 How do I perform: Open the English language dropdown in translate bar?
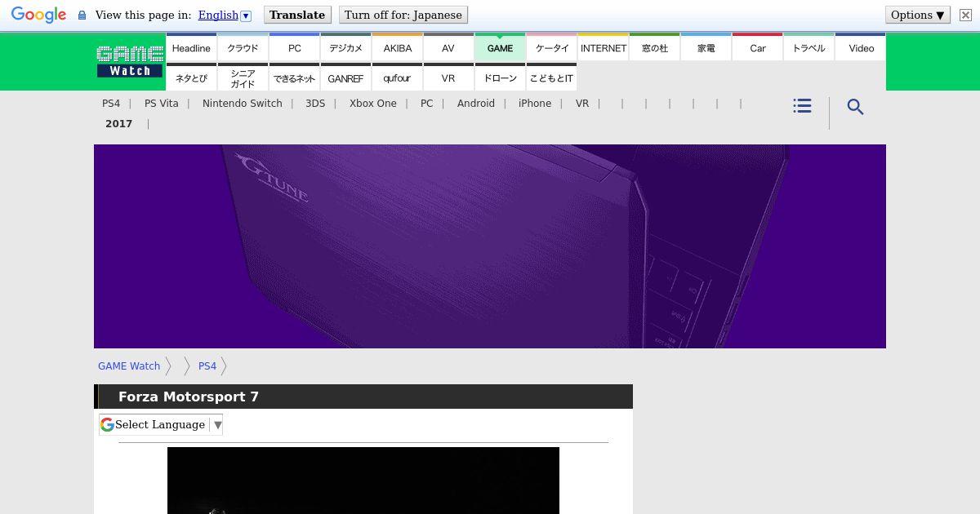pos(225,15)
